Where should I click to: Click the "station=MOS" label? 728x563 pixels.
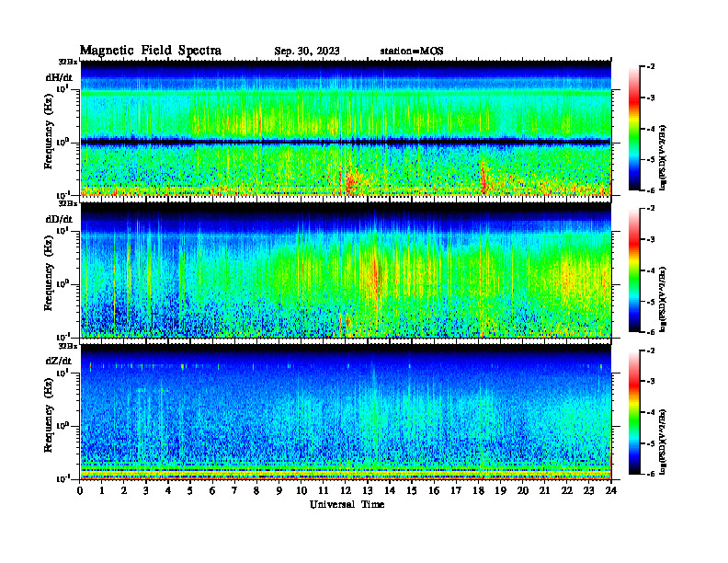click(x=412, y=52)
